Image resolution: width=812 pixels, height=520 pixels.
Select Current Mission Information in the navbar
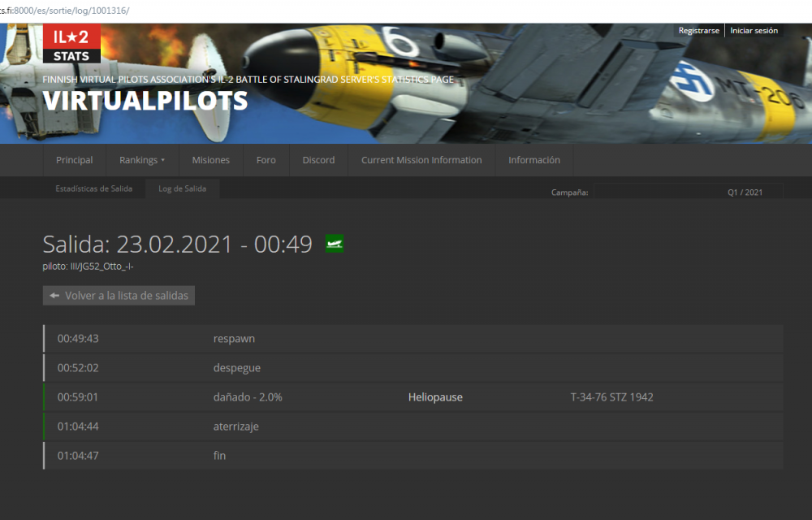click(x=421, y=160)
